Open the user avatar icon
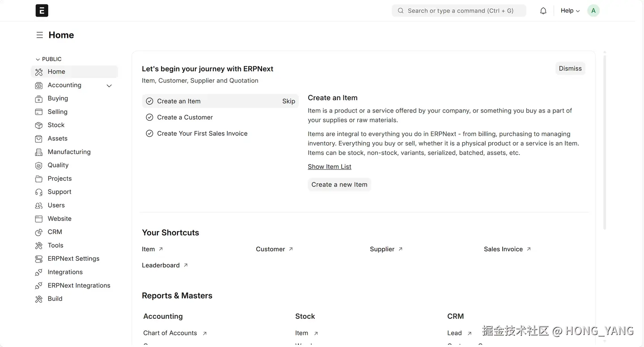 [x=593, y=11]
